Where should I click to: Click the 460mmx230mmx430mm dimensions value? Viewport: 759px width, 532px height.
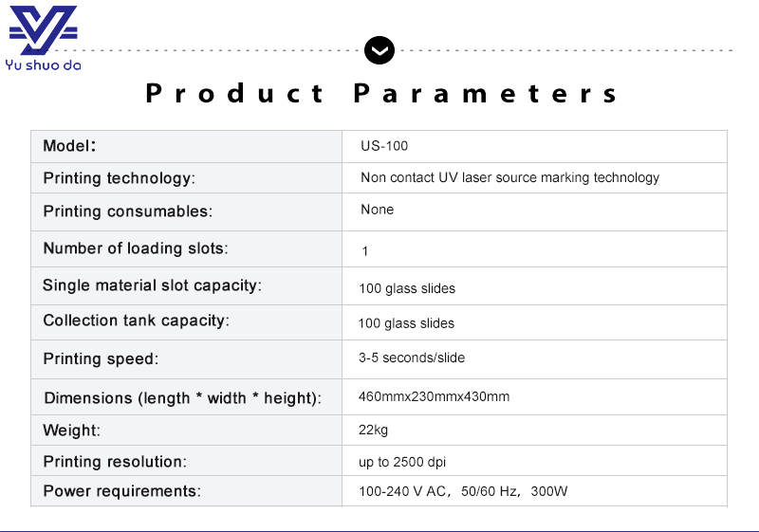[x=434, y=396]
